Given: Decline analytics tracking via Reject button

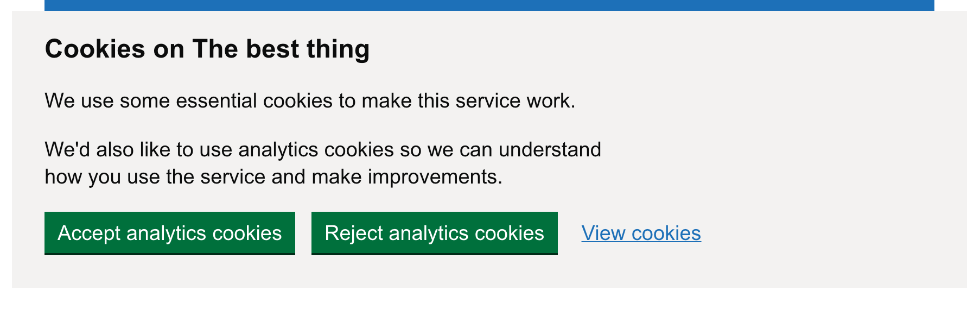Looking at the screenshot, I should (x=434, y=233).
